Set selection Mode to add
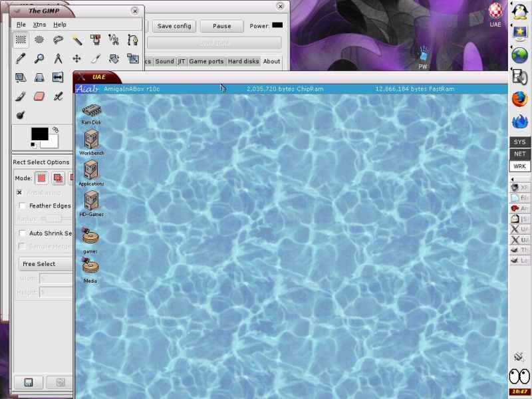Viewport: 532px width, 399px height. (x=59, y=178)
